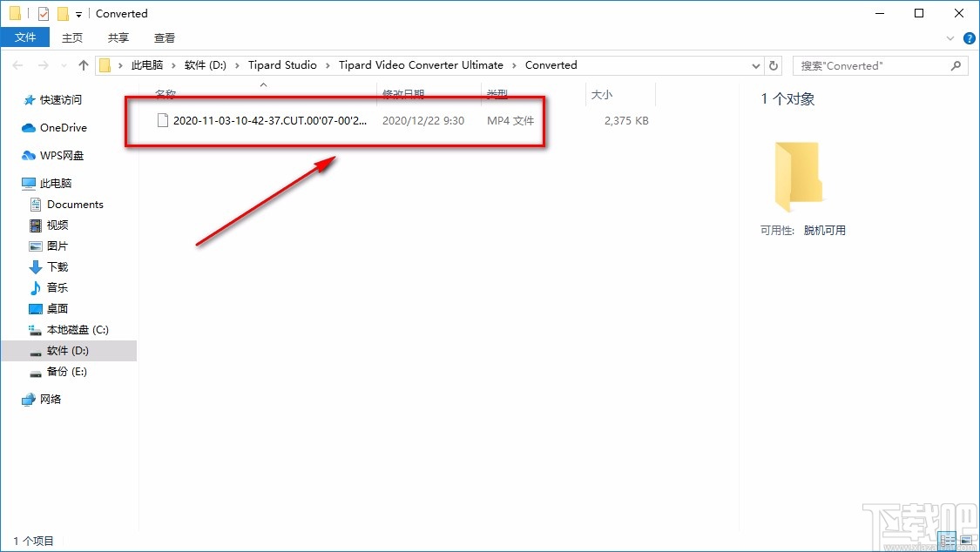Open the 文件 menu

(25, 37)
